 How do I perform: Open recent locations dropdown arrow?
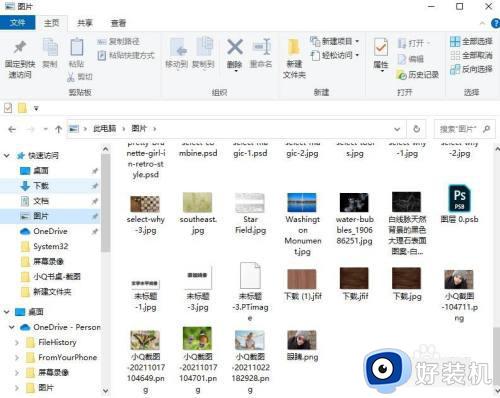[46, 129]
